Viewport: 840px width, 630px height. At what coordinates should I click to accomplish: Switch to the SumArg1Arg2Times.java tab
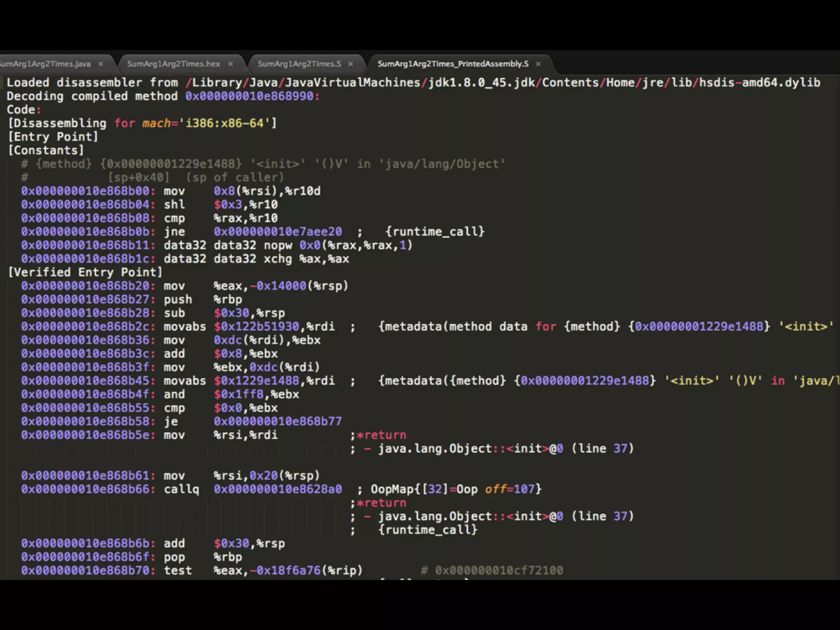45,64
